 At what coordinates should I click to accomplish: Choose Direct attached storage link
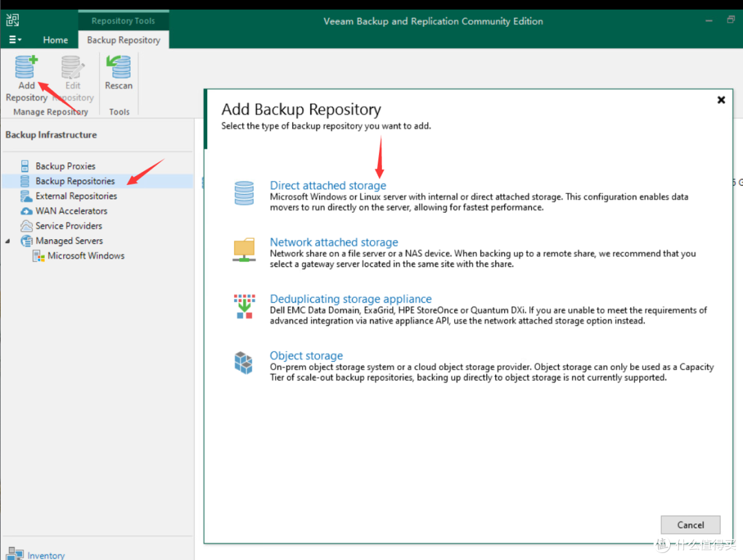tap(328, 185)
